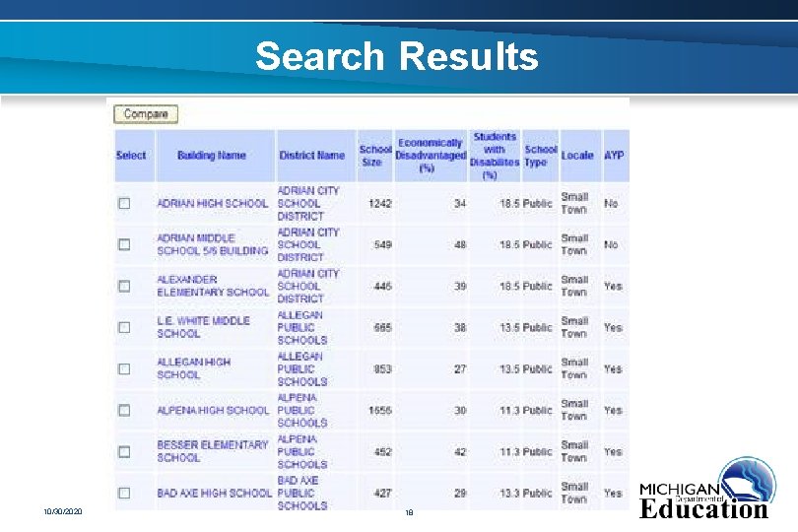Click economically disadvantaged value 48
The image size is (798, 532).
460,245
